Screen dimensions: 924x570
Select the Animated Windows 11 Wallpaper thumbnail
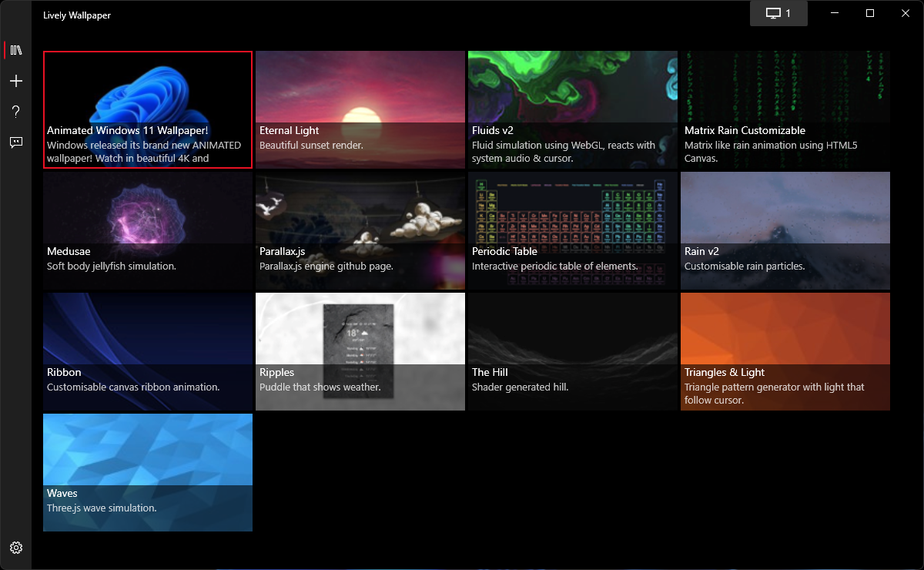tap(148, 109)
